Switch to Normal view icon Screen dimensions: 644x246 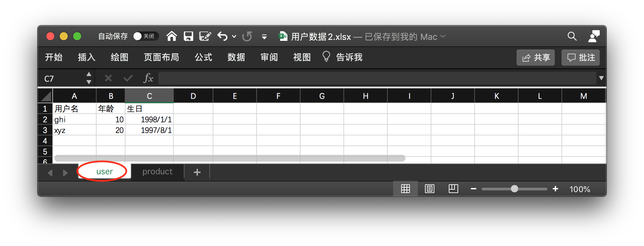click(406, 189)
